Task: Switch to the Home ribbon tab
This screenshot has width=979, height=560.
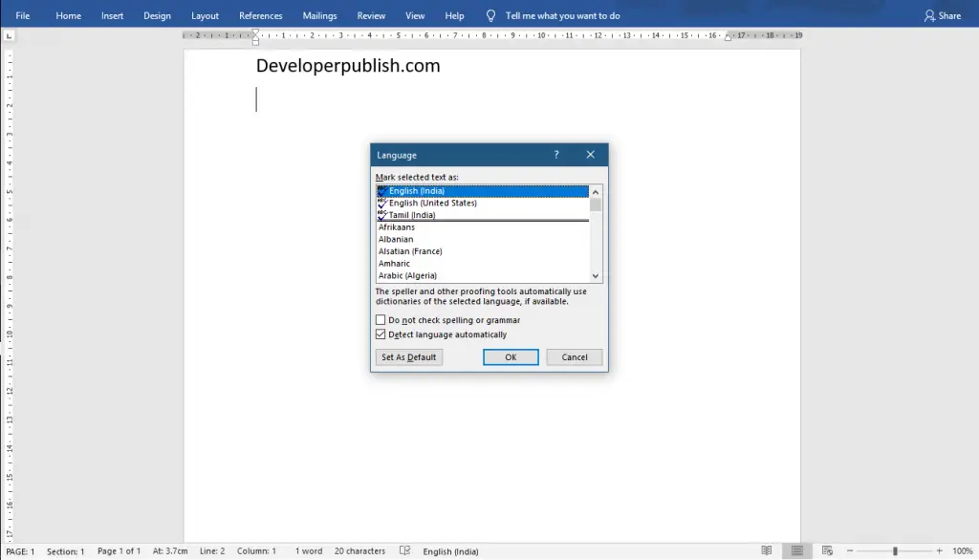Action: tap(68, 15)
